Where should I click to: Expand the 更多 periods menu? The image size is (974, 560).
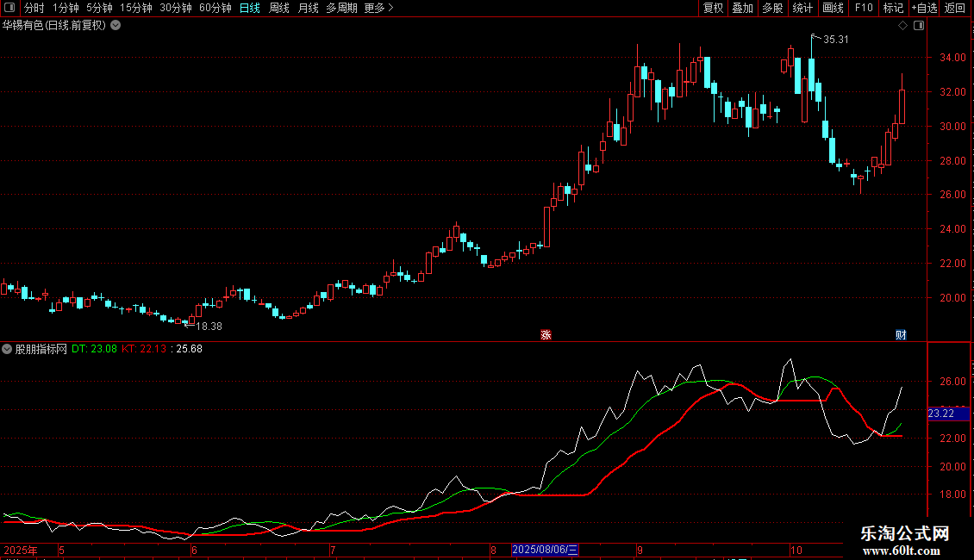[379, 8]
